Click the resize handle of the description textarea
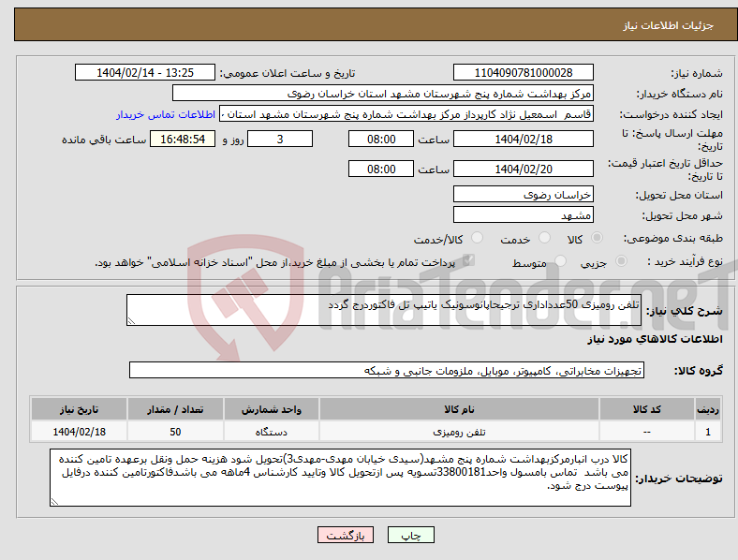This screenshot has width=738, height=560. [x=131, y=321]
